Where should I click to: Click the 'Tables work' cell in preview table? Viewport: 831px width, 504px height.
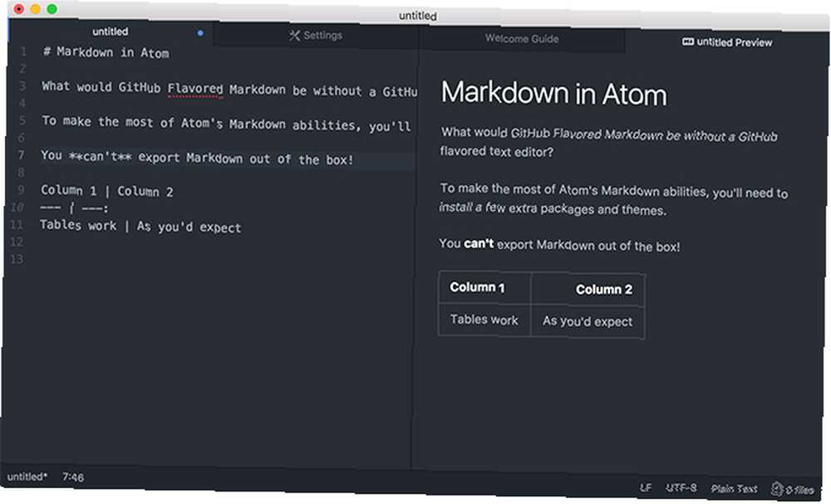[x=484, y=320]
